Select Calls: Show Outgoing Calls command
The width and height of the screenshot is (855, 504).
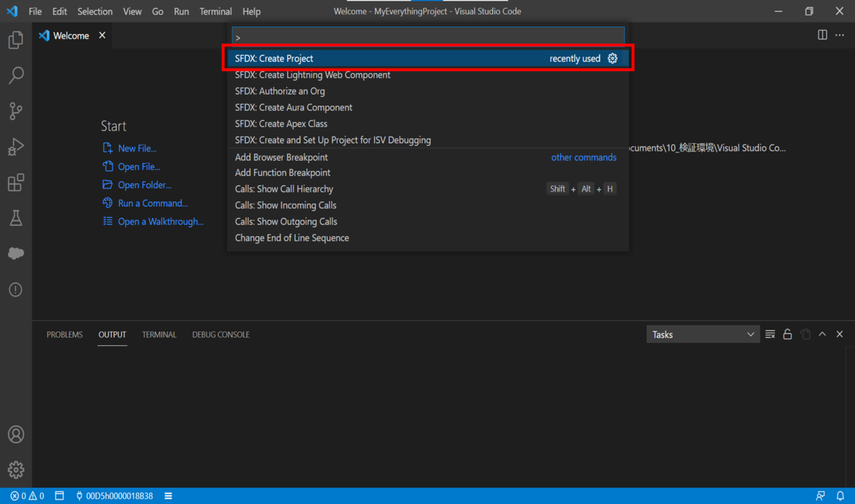428,222
